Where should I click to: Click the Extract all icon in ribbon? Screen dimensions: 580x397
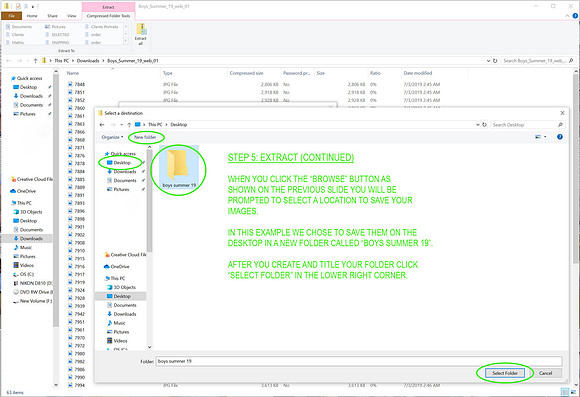tap(141, 34)
